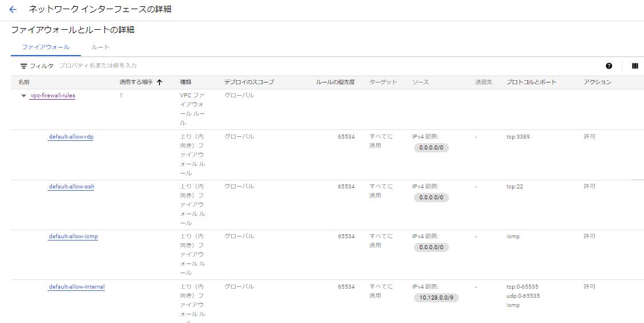Open the vpc-firewall-rules link

tap(53, 96)
